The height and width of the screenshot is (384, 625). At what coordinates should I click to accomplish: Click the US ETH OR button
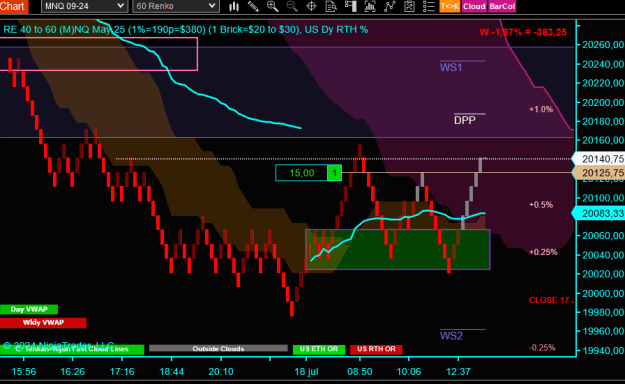318,349
